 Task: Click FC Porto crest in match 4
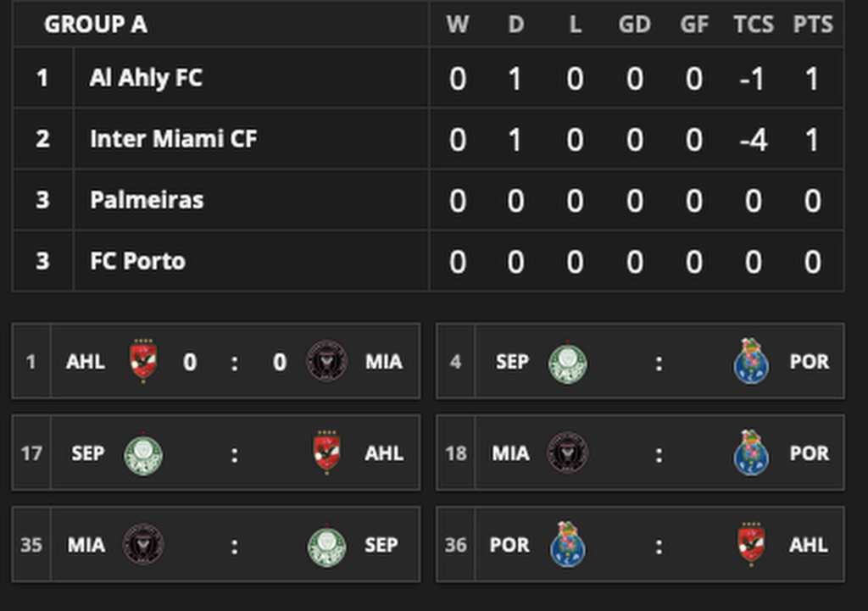(751, 362)
